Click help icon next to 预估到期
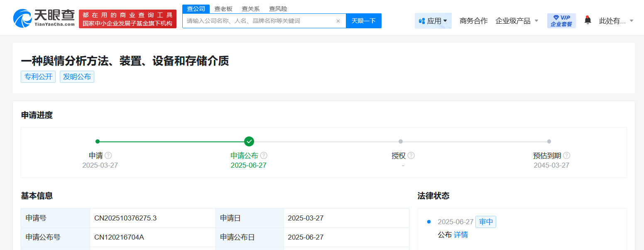This screenshot has width=644, height=250. pyautogui.click(x=566, y=156)
